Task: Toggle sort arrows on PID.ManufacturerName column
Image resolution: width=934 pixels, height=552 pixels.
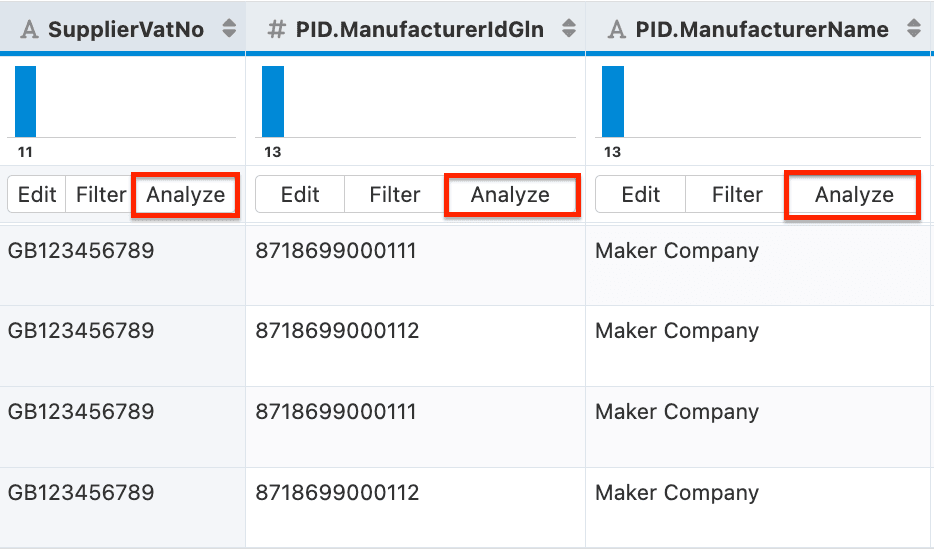Action: [913, 29]
